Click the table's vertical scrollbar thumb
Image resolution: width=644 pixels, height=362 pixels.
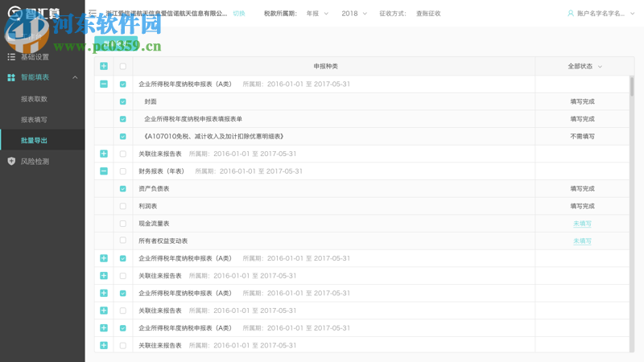632,86
